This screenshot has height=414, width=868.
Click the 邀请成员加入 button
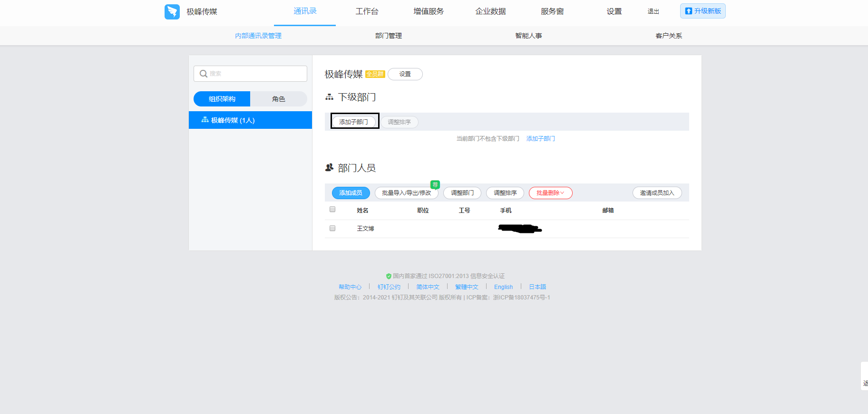[657, 193]
